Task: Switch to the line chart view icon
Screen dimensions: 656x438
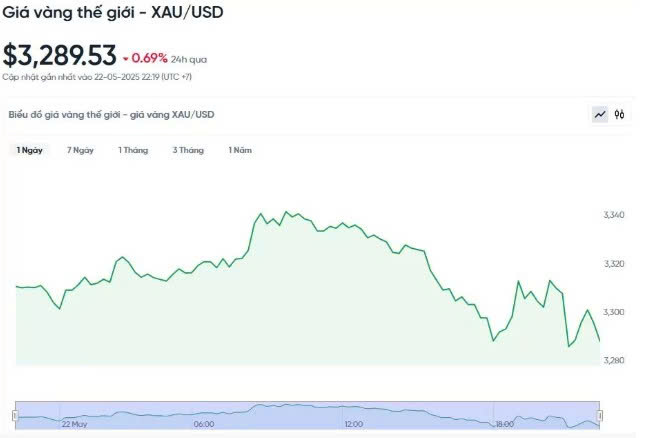Action: 600,115
